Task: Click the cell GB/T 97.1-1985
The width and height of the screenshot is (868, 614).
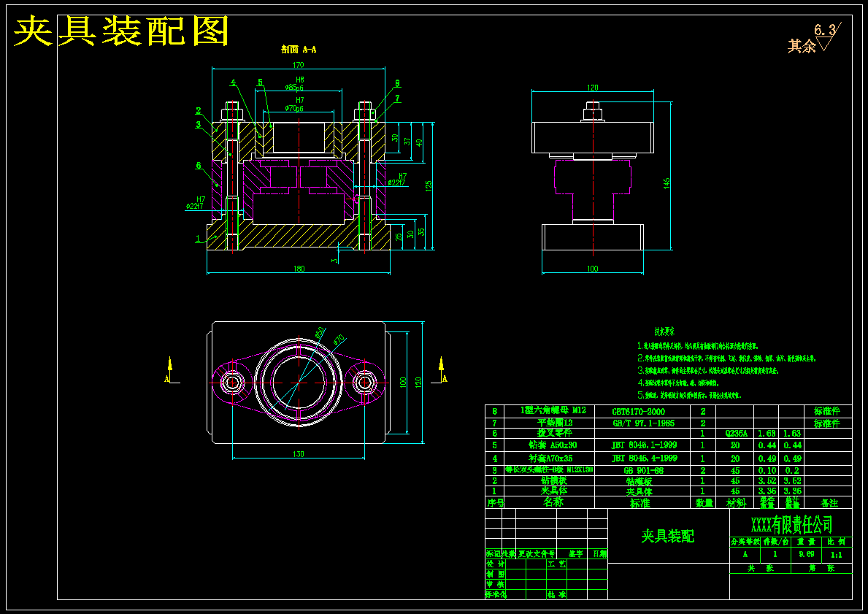Action: pyautogui.click(x=642, y=423)
